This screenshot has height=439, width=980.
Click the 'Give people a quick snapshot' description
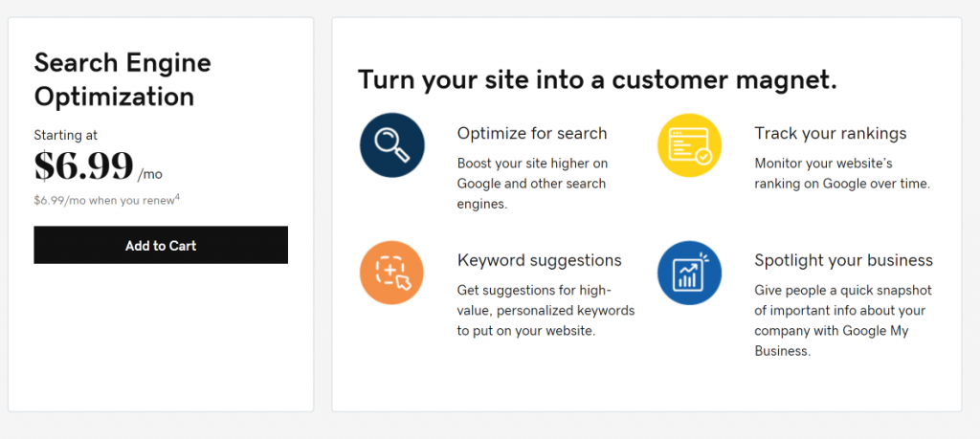tap(843, 320)
